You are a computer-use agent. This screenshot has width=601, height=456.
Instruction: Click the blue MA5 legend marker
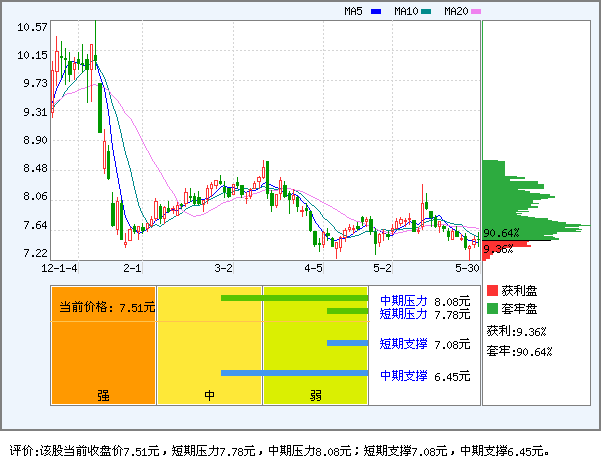pyautogui.click(x=376, y=12)
